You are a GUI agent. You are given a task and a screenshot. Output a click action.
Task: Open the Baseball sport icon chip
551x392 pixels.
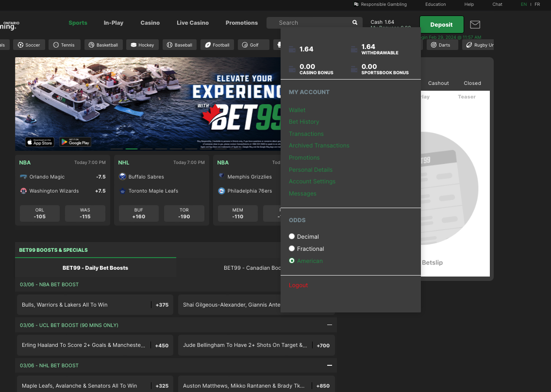(x=180, y=45)
